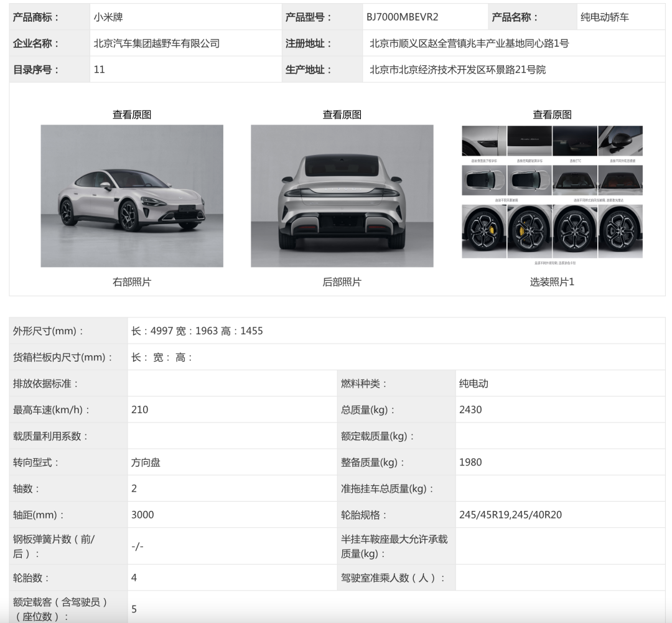The image size is (672, 623).
Task: Click the '外形尺寸(mm)：' label
Action: (x=49, y=331)
